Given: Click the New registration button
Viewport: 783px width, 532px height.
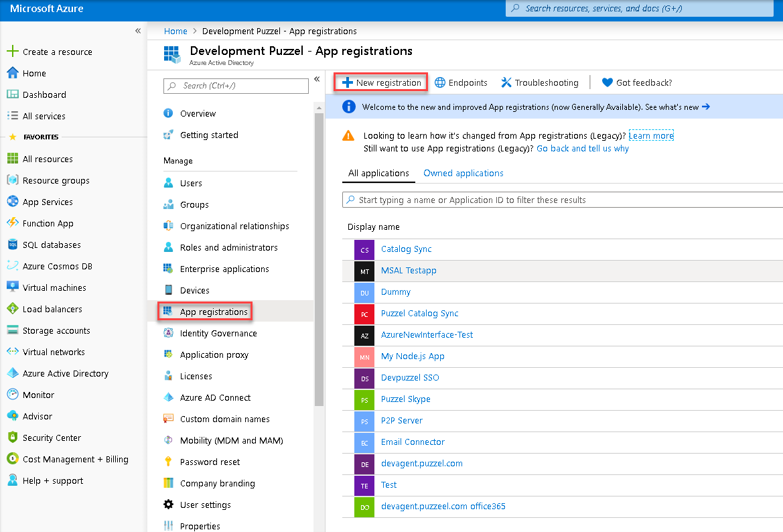Looking at the screenshot, I should coord(381,82).
